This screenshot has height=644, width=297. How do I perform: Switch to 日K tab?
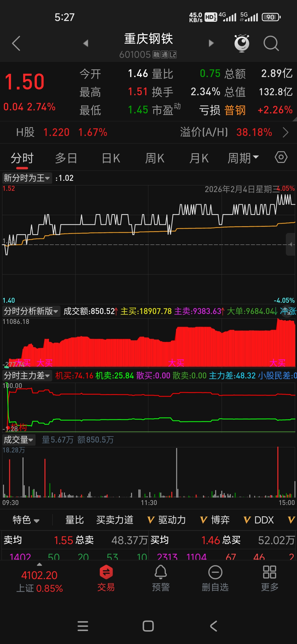point(111,158)
